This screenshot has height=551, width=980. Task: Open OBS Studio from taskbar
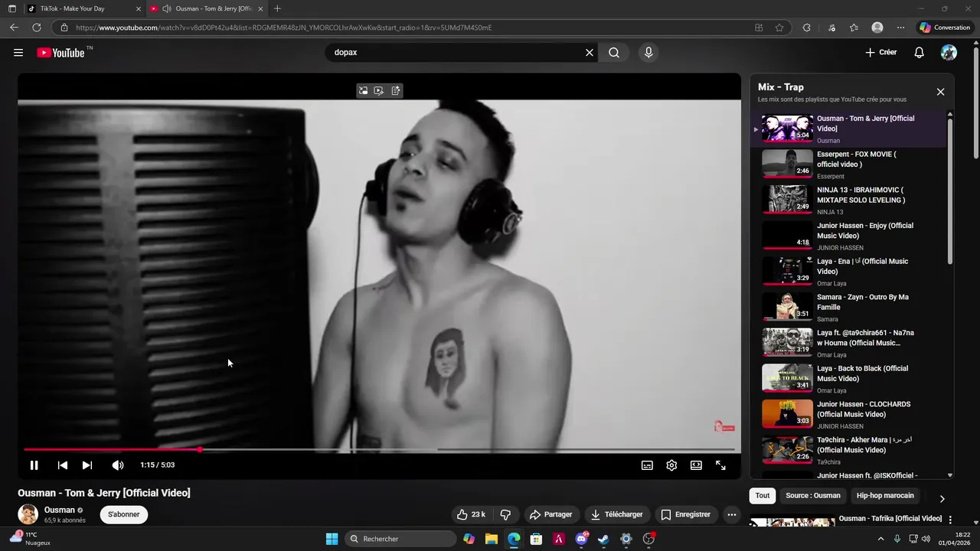(x=648, y=539)
